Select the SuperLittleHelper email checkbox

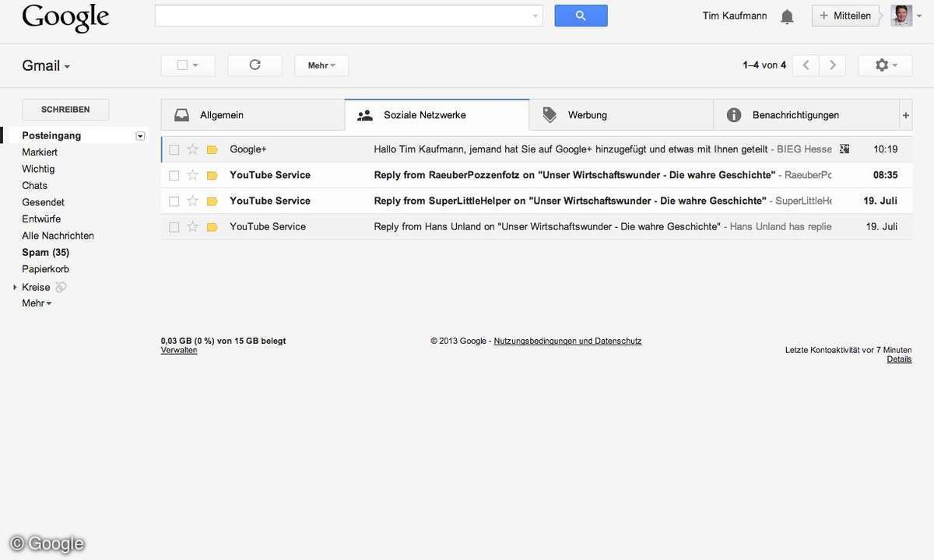[x=174, y=201]
